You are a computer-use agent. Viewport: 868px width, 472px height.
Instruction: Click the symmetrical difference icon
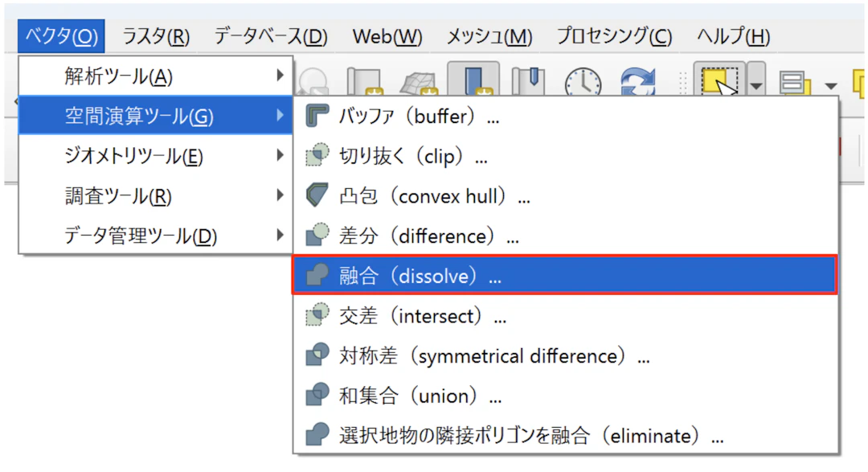coord(318,355)
